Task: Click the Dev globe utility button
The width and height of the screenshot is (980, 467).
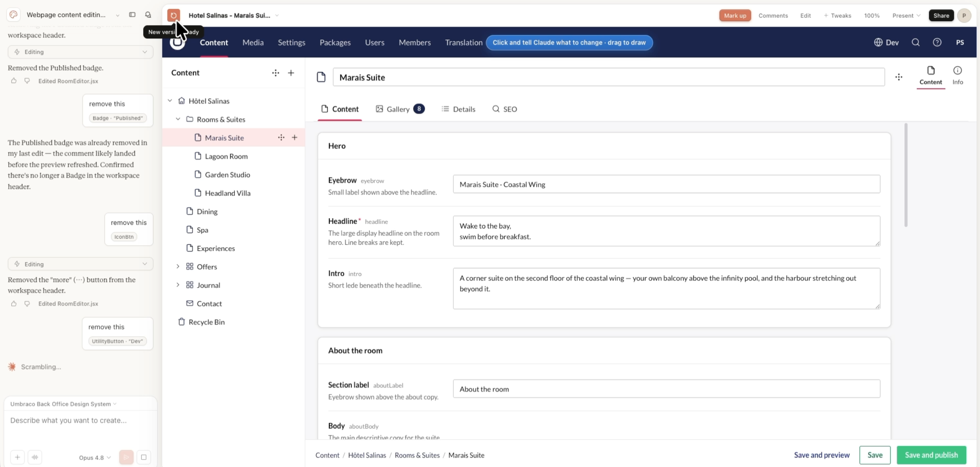Action: (886, 42)
